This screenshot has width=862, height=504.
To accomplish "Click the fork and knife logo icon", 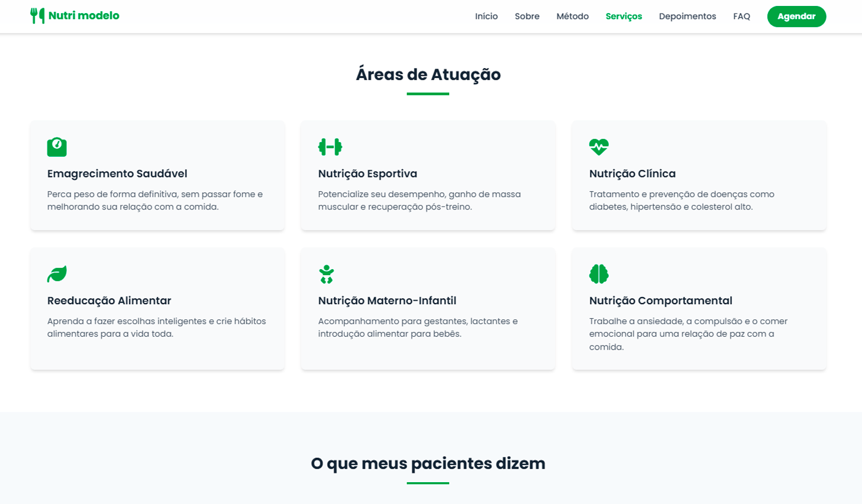I will 37,16.
